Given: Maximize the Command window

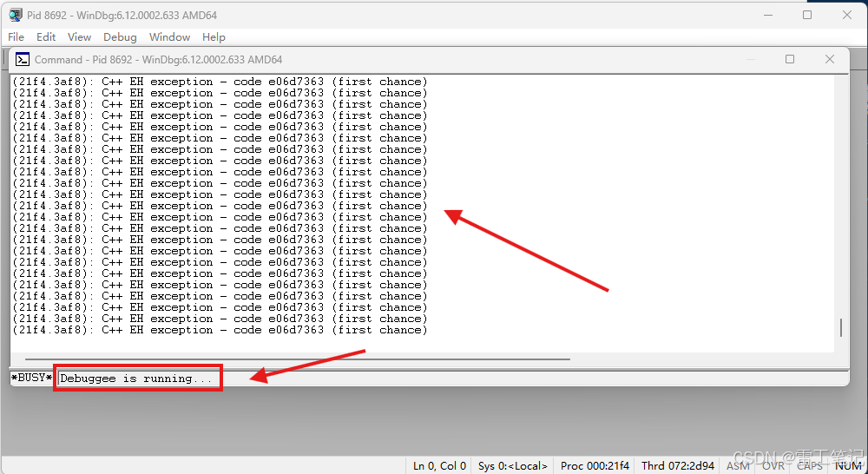Looking at the screenshot, I should (x=790, y=59).
